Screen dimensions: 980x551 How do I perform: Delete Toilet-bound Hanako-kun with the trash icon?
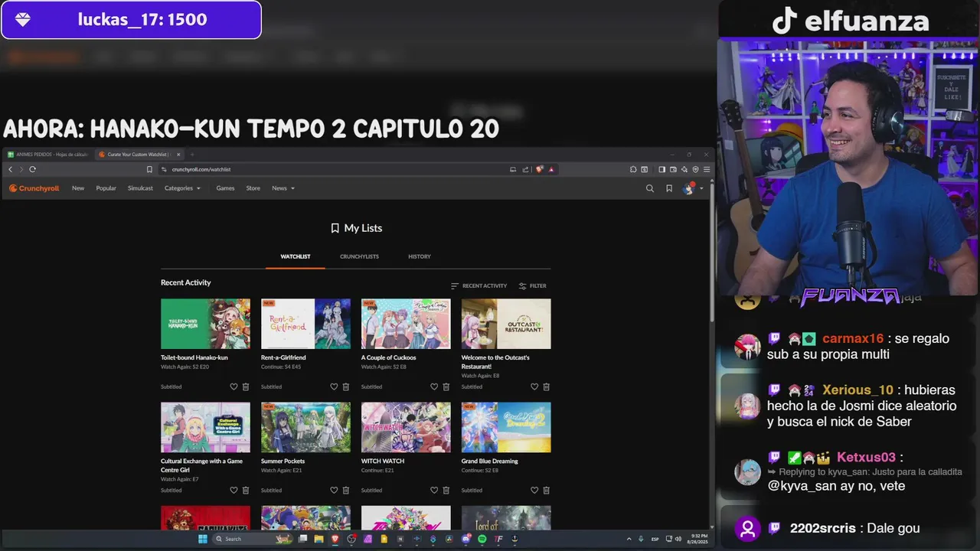tap(246, 386)
